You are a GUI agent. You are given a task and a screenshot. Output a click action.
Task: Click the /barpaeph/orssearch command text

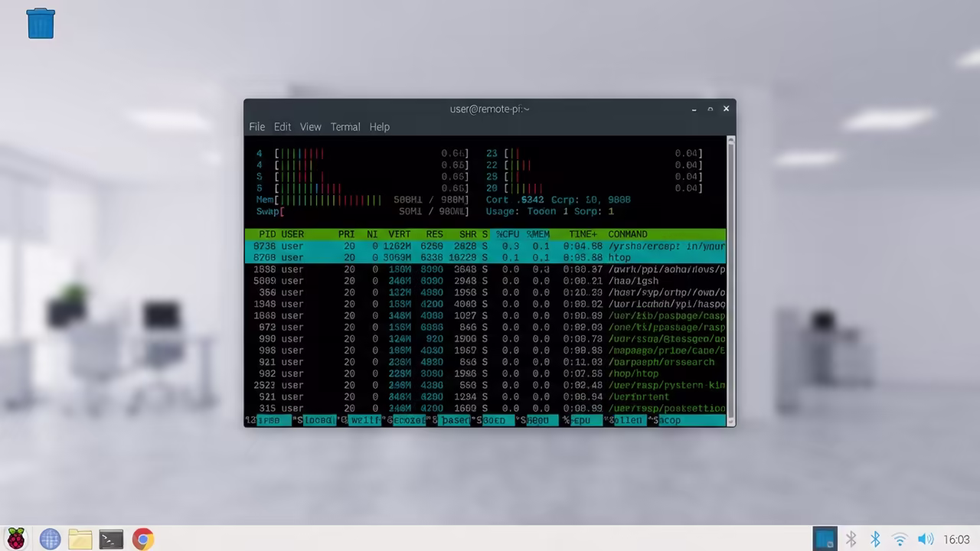tap(661, 362)
